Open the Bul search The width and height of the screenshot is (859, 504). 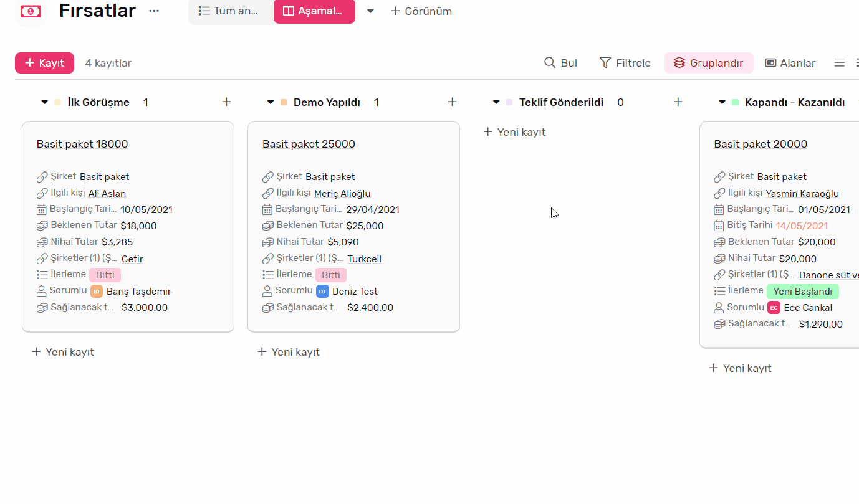click(x=560, y=63)
